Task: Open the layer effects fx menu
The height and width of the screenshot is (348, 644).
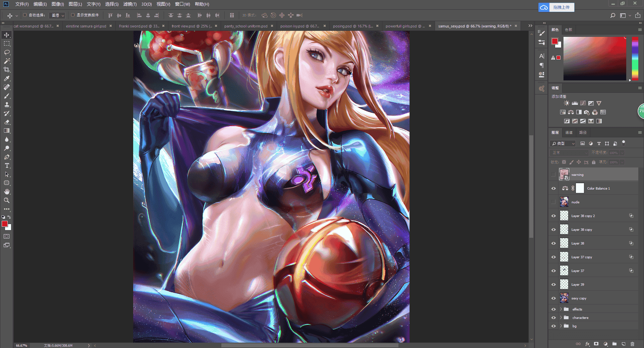Action: point(587,344)
